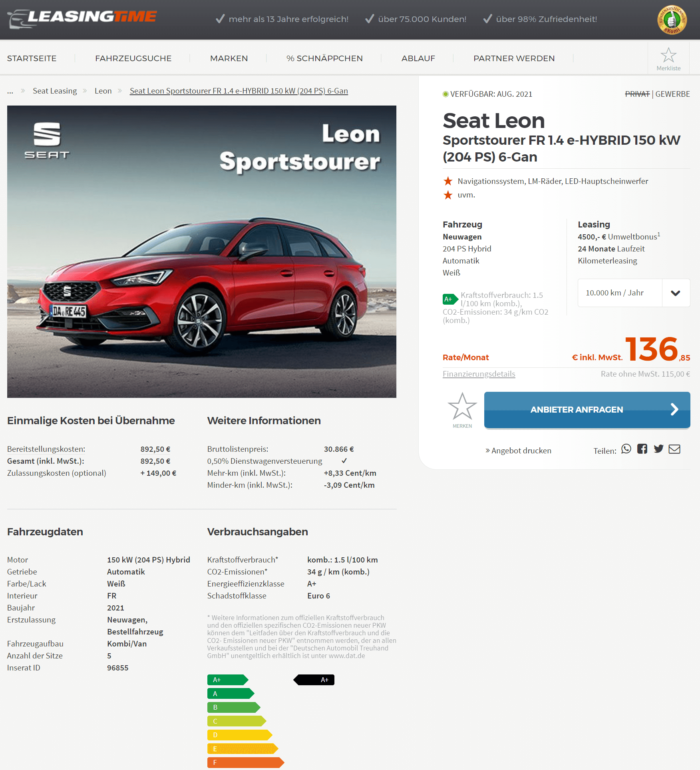Click the 24 Monate Laufzeit text
This screenshot has height=770, width=700.
tap(611, 249)
